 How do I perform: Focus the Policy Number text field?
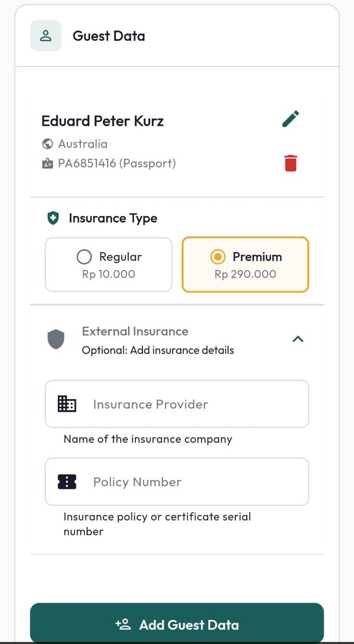(x=177, y=482)
